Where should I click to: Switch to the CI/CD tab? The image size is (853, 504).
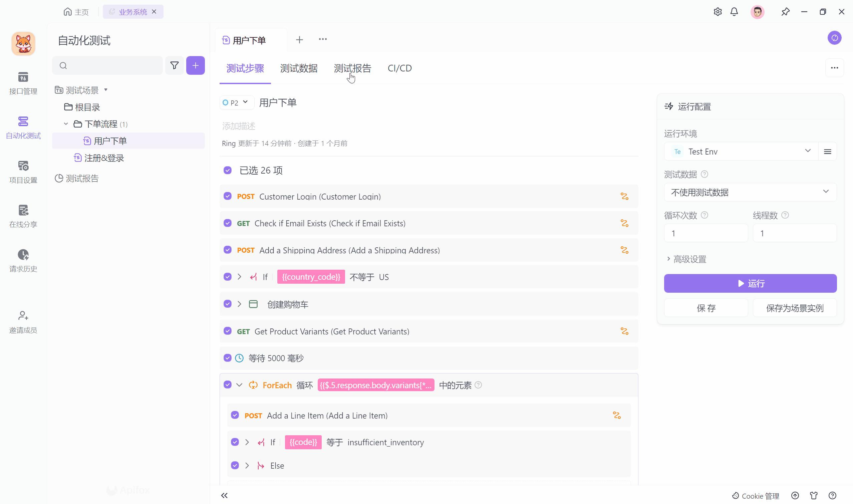point(399,68)
